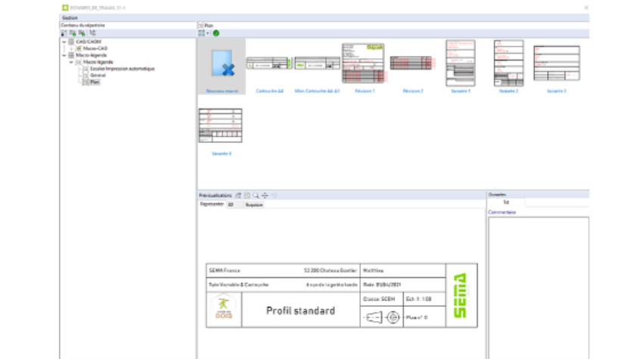The height and width of the screenshot is (359, 644).
Task: Select the Général tree item
Action: coord(98,76)
